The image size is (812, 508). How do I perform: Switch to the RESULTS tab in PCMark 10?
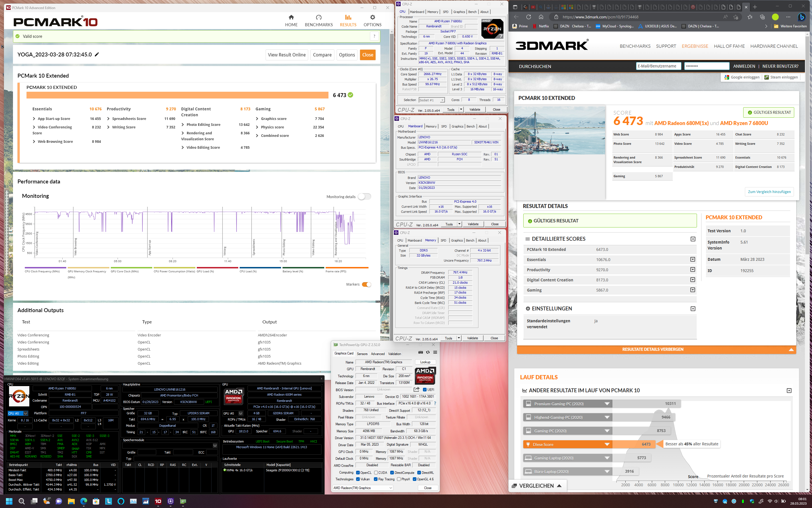348,21
